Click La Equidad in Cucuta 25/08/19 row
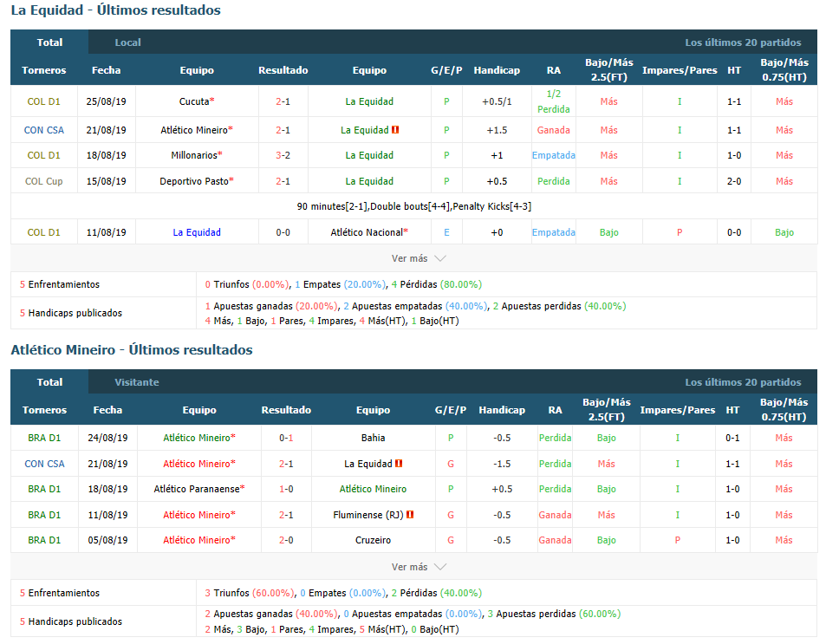 [369, 101]
